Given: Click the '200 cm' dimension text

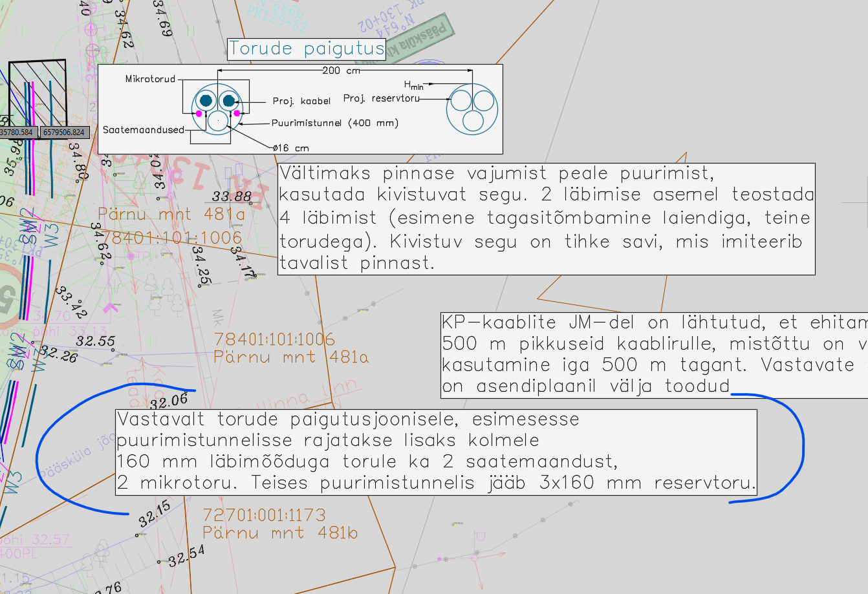Looking at the screenshot, I should tap(341, 70).
